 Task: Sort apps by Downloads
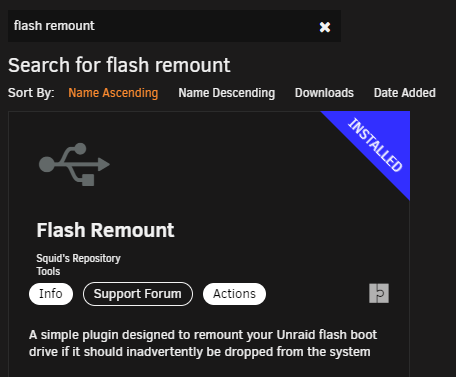tap(324, 93)
